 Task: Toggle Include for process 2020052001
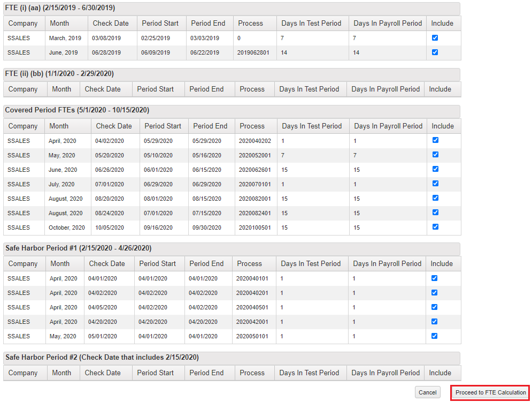(x=435, y=155)
